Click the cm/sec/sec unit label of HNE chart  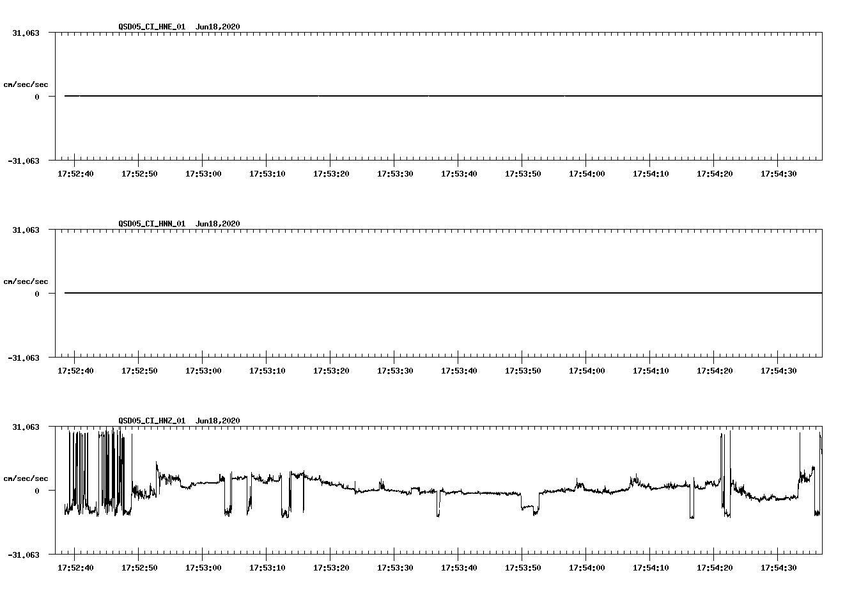(26, 84)
